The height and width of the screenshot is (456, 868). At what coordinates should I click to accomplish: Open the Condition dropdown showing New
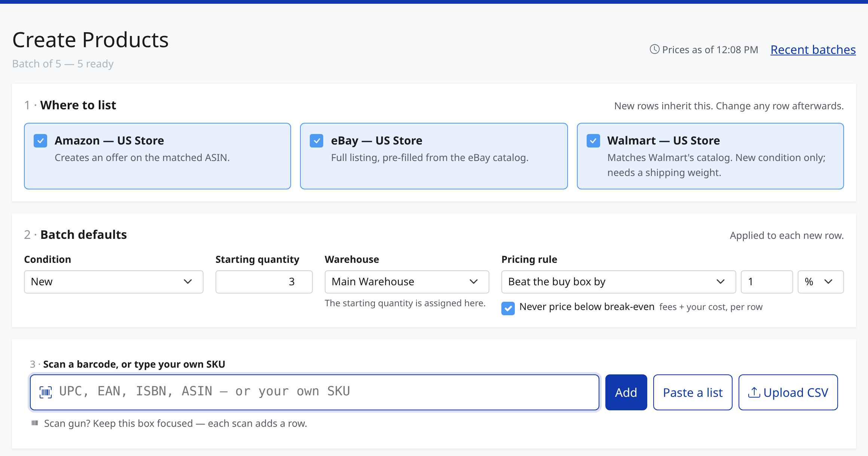114,282
